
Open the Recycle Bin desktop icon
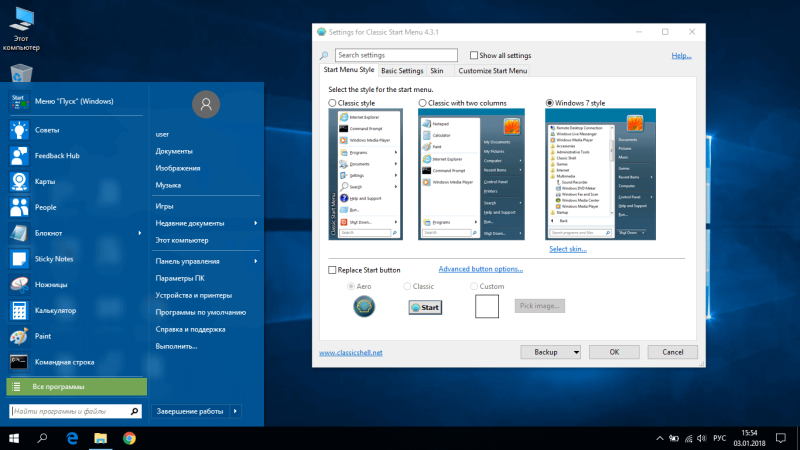[21, 73]
